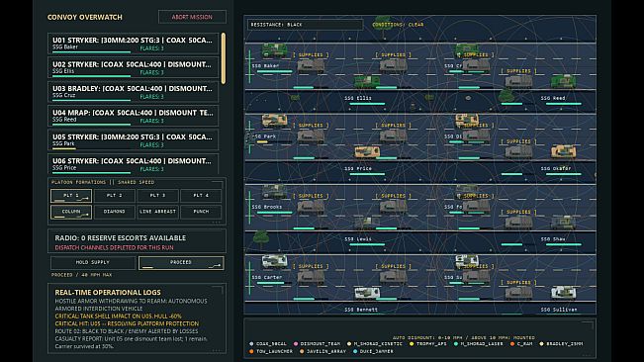Click the supply truck left of Reed's escort
This screenshot has width=644, height=362.
click(518, 82)
